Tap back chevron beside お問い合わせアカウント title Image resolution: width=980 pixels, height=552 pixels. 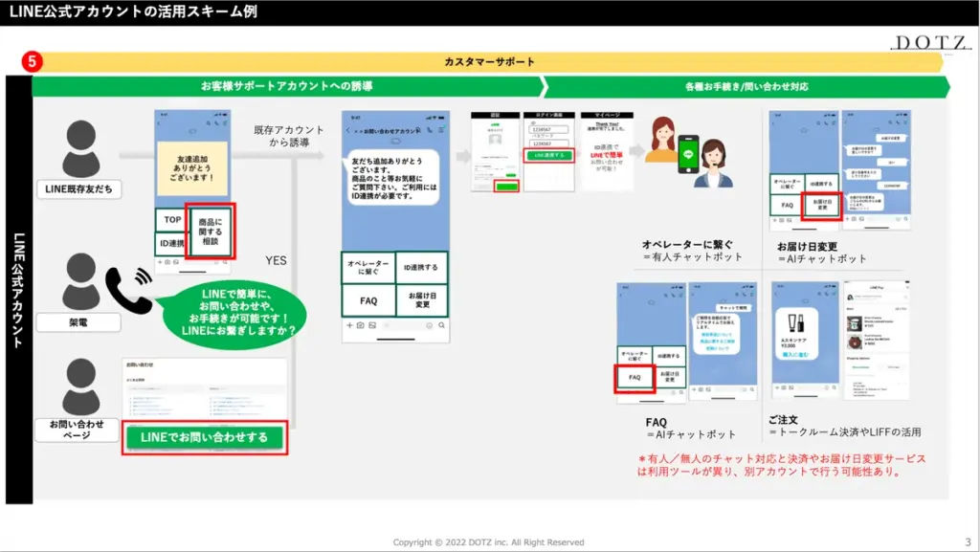pos(348,130)
